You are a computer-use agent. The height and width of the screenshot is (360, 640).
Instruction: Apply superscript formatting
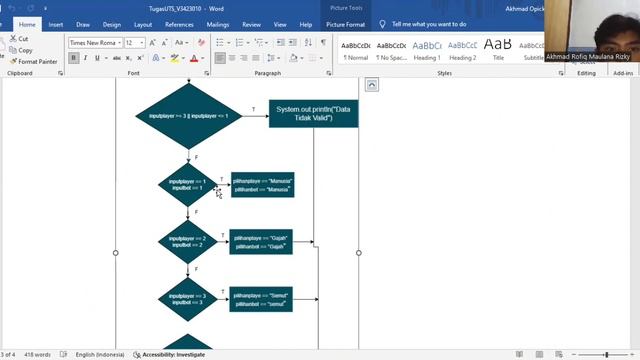click(140, 58)
